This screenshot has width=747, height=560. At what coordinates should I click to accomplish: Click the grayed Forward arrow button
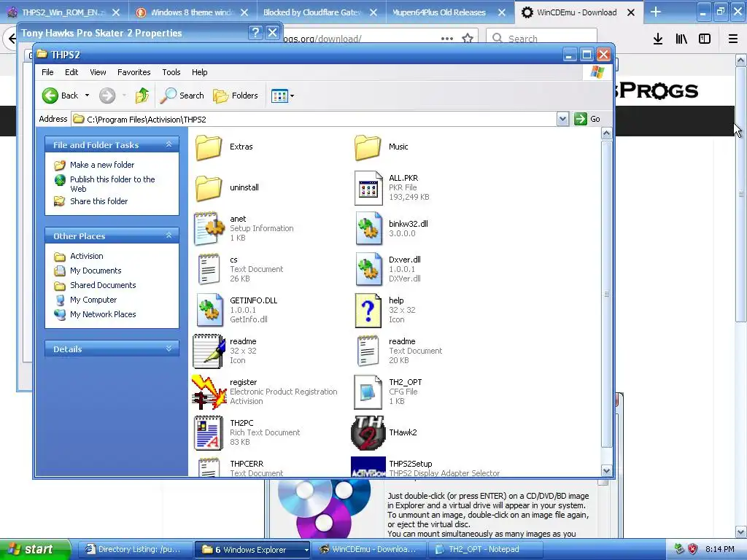pyautogui.click(x=107, y=96)
